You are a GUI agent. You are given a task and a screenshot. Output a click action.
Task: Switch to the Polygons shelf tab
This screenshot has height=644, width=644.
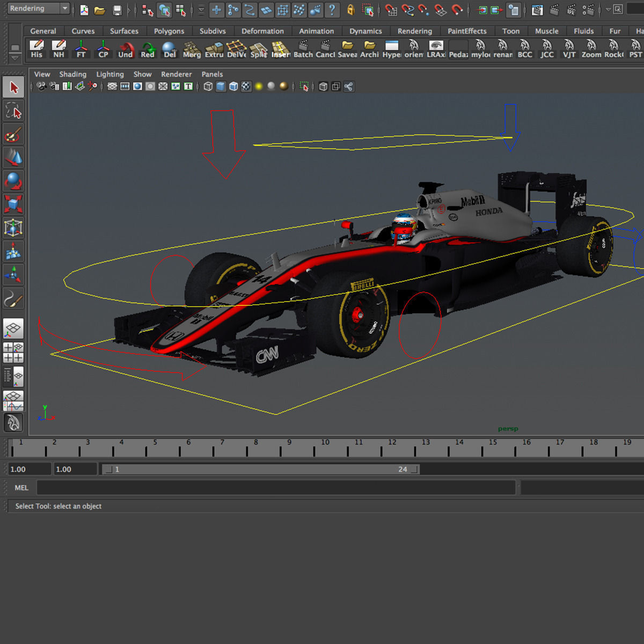[169, 31]
